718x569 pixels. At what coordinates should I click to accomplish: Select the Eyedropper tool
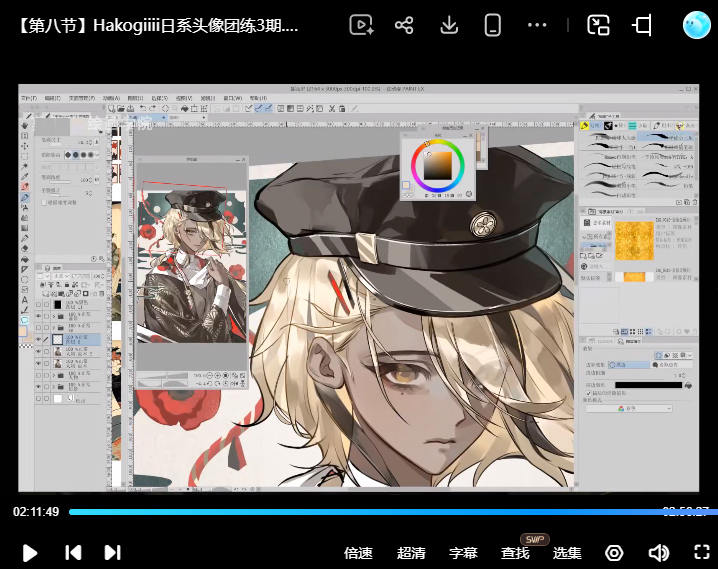[25, 177]
